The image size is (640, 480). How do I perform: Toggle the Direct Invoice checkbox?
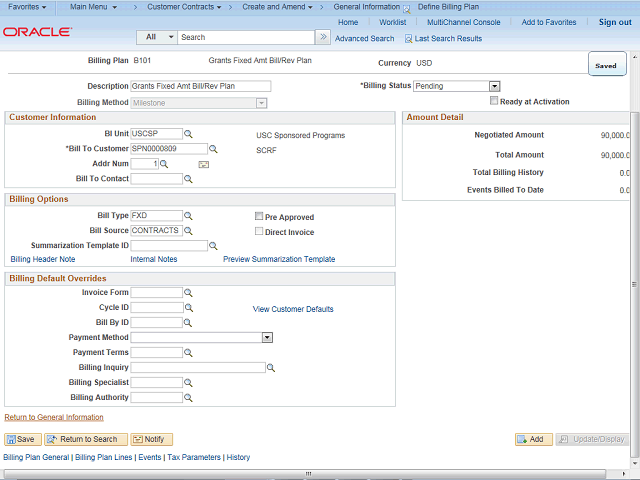(259, 232)
